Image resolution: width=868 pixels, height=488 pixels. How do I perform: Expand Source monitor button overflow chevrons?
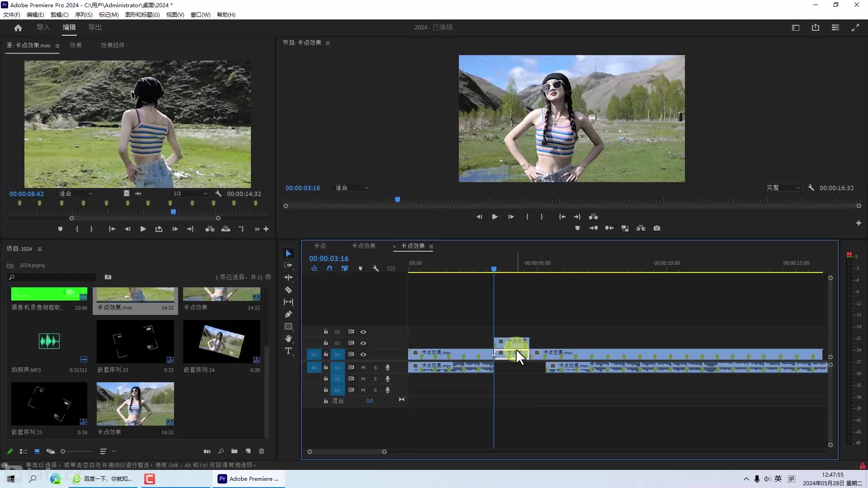(x=257, y=229)
